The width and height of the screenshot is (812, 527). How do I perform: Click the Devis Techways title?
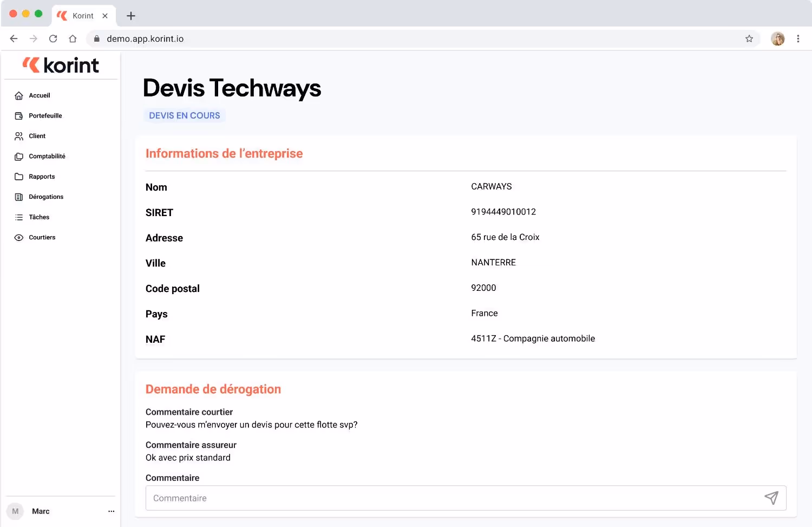232,88
